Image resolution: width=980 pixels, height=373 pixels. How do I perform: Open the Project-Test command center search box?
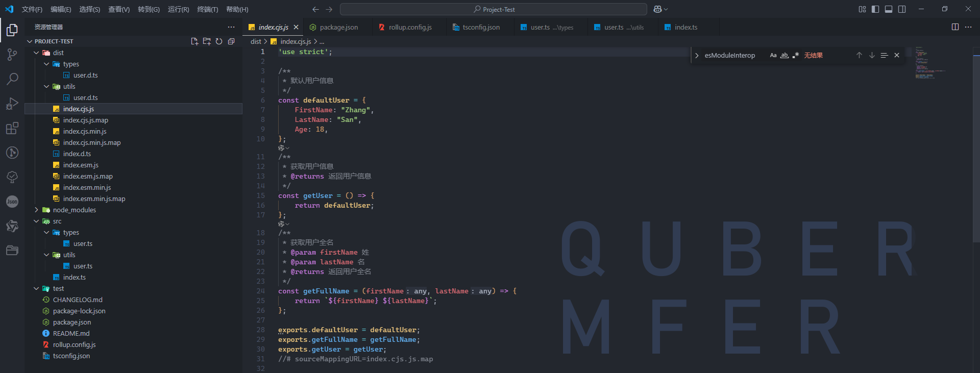[494, 9]
